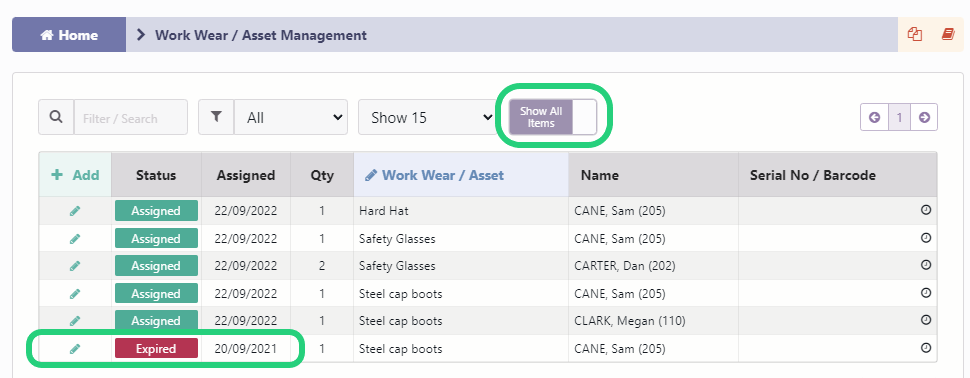This screenshot has height=378, width=970.
Task: Open the Show 15 page size dropdown
Action: [427, 117]
